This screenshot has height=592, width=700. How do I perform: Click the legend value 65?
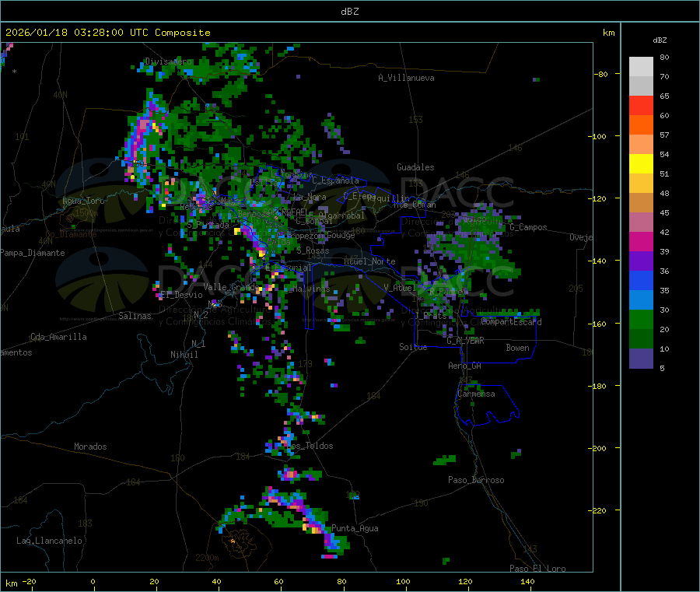point(664,96)
